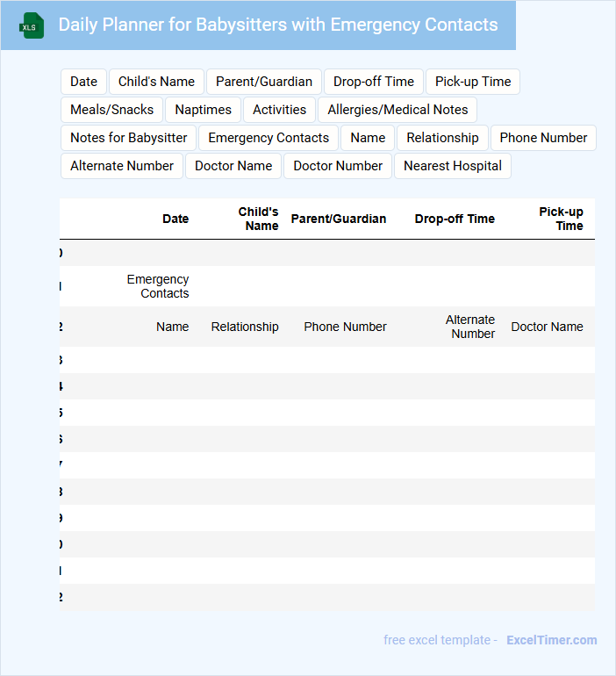Viewport: 616px width, 676px height.
Task: Select the Activities tag
Action: click(x=280, y=110)
